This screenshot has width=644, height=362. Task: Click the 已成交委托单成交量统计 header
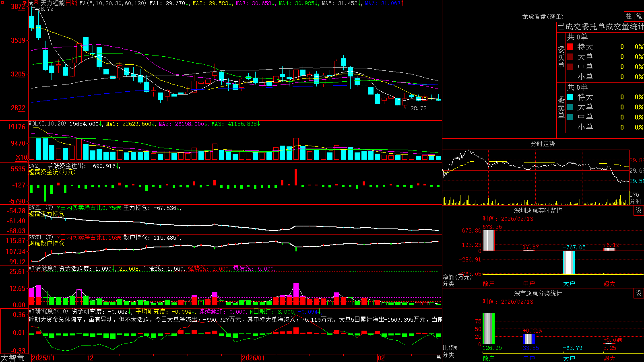click(601, 27)
